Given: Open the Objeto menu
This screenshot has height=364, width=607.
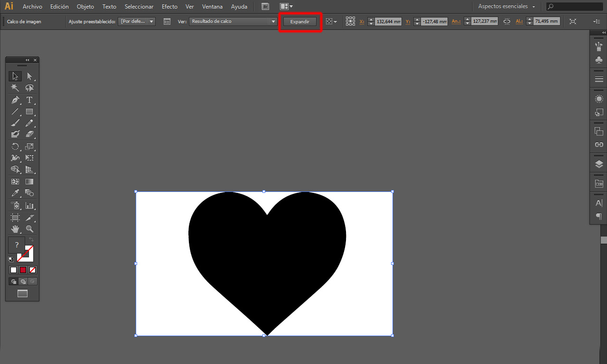Looking at the screenshot, I should pyautogui.click(x=85, y=7).
